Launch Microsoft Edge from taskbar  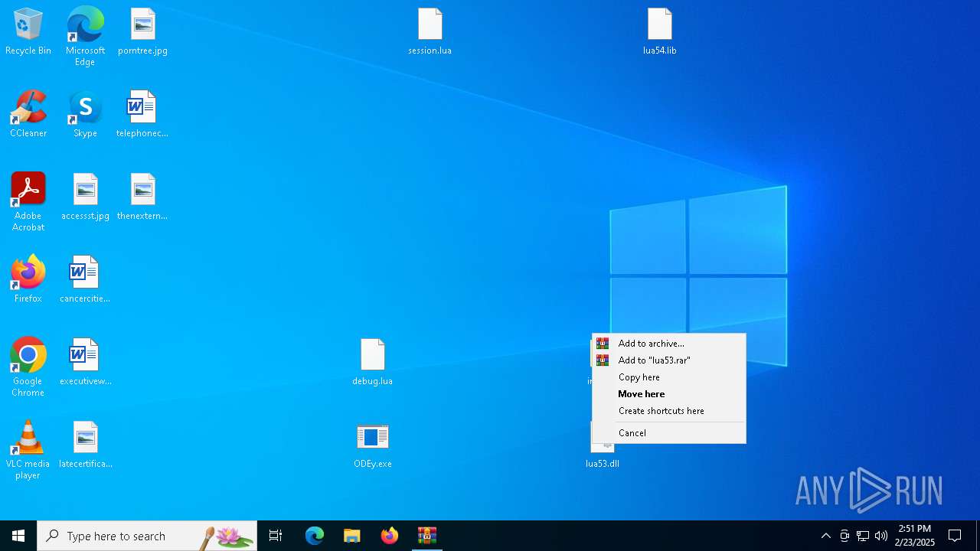315,536
